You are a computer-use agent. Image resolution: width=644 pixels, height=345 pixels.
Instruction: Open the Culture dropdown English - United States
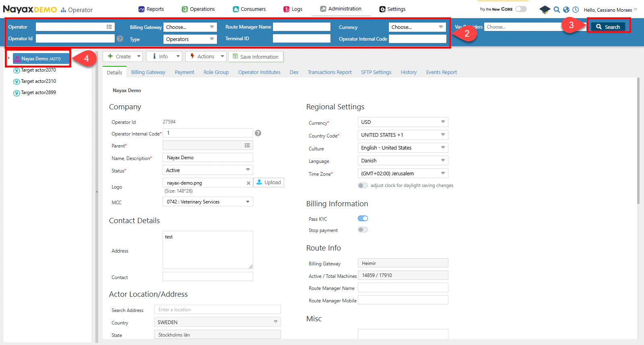(x=403, y=148)
